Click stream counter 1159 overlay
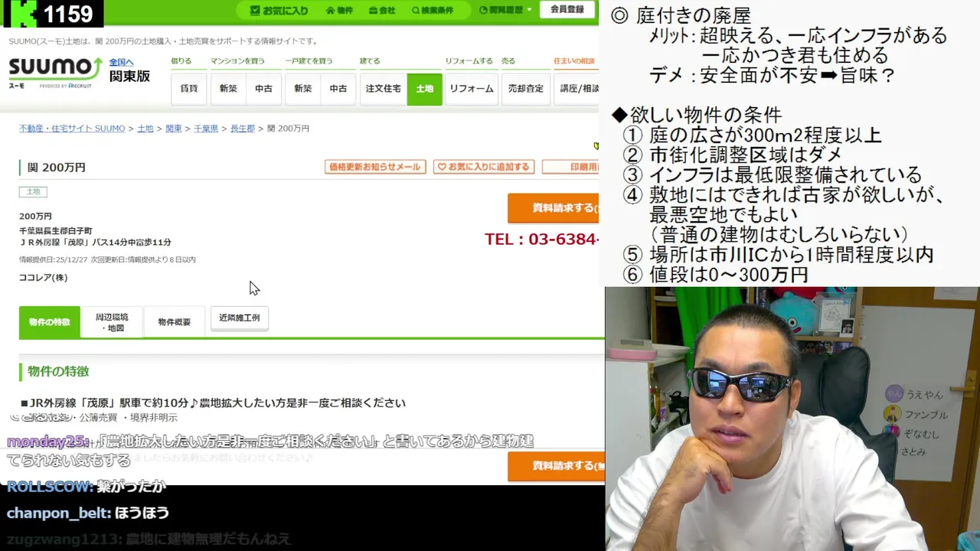Image resolution: width=980 pixels, height=551 pixels. 52,13
